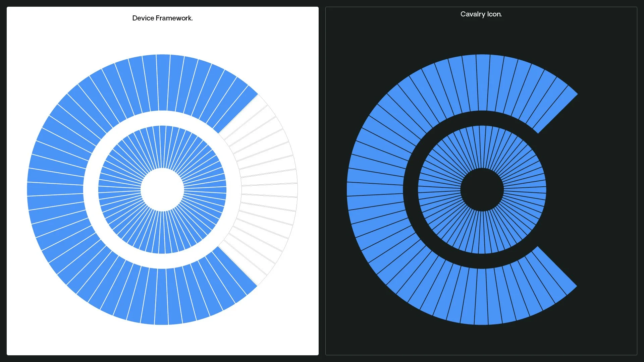The width and height of the screenshot is (644, 362).
Task: Click topmost segment of the Cavalry outer arc
Action: pos(483,82)
